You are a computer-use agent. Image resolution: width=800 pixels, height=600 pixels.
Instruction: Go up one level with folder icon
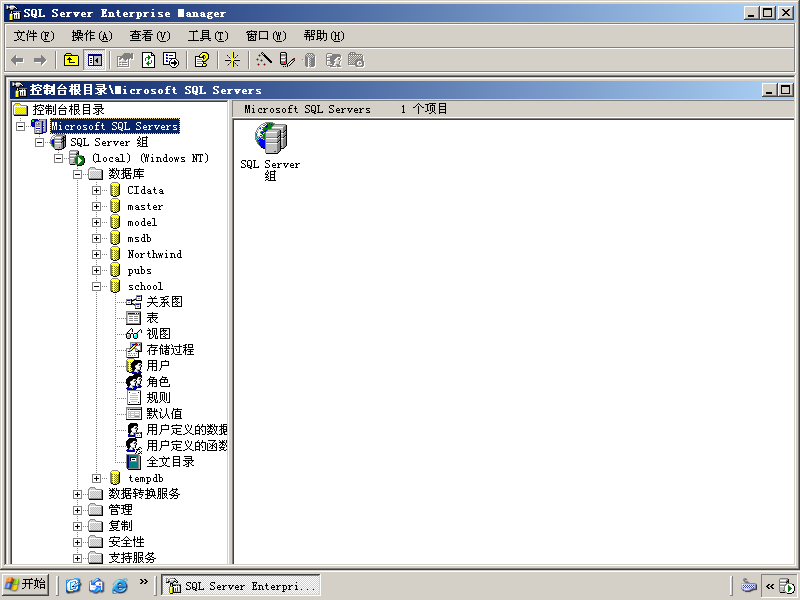pyautogui.click(x=71, y=60)
